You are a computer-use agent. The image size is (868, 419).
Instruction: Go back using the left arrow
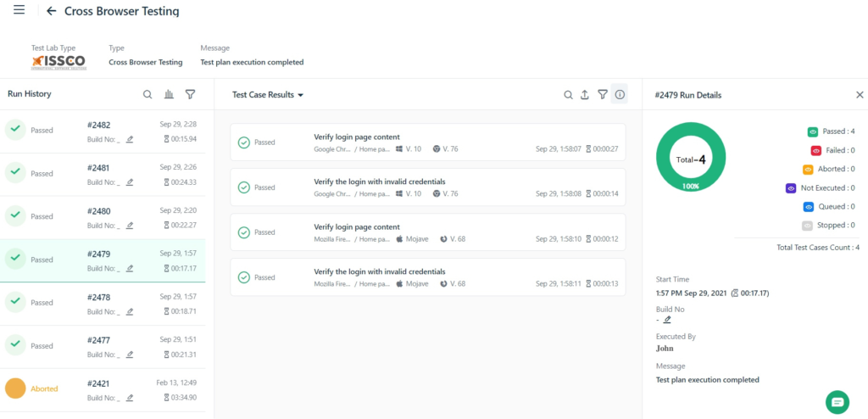[x=52, y=11]
